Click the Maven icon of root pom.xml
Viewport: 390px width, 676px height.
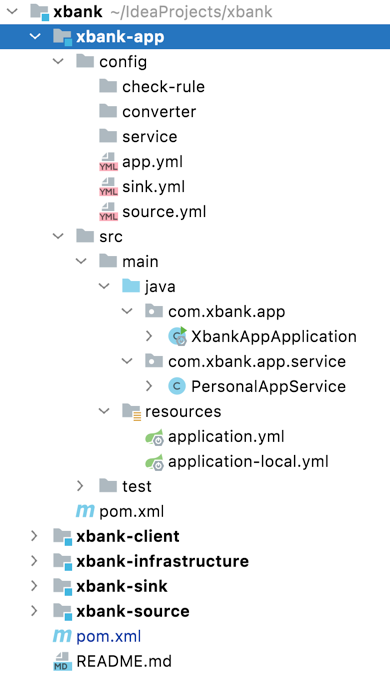62,636
